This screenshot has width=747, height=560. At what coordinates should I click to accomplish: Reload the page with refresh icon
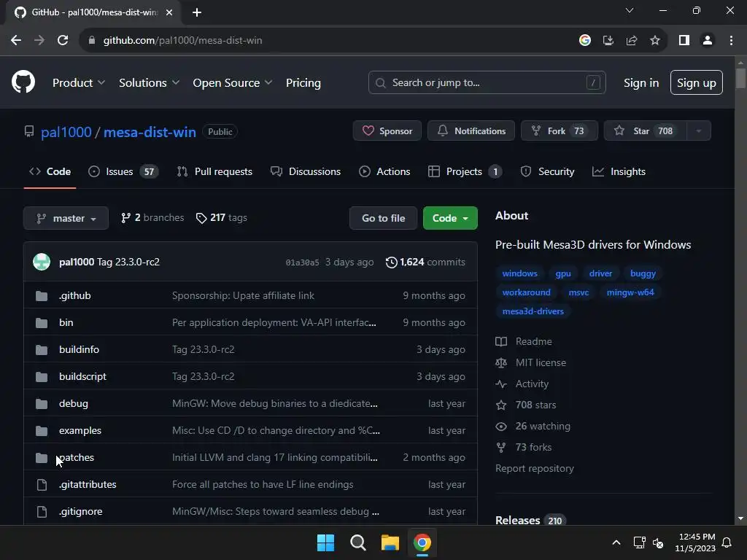[63, 41]
